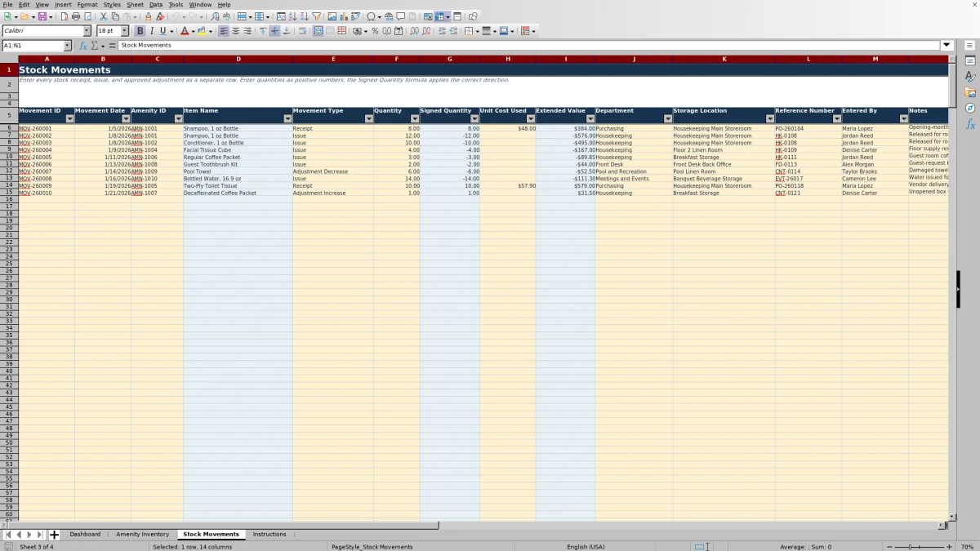Insert Image icon in toolbar

coord(332,16)
